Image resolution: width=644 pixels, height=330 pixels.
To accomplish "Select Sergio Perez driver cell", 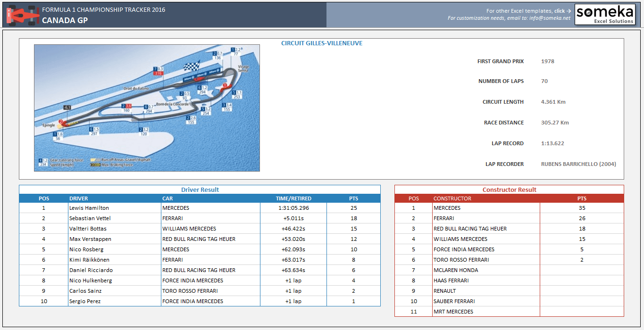I will click(115, 301).
